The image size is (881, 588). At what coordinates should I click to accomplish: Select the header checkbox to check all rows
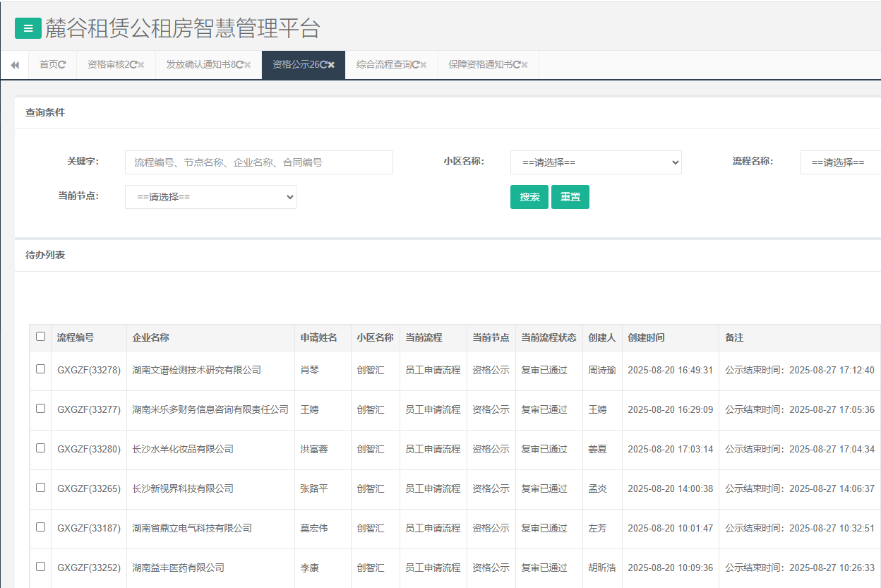40,337
